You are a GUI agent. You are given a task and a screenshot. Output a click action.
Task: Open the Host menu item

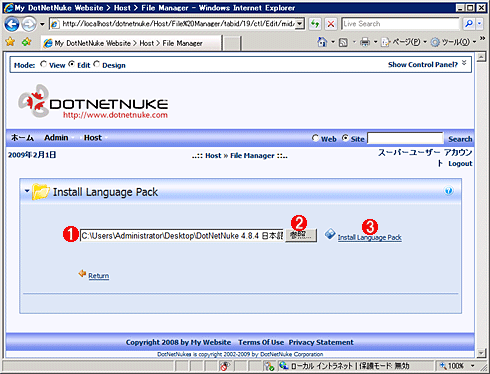pyautogui.click(x=93, y=138)
